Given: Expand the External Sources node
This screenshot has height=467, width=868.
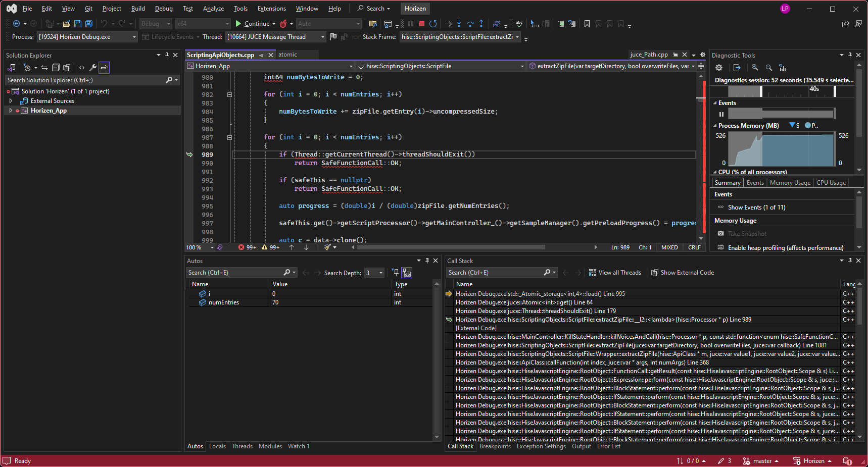Looking at the screenshot, I should point(11,101).
